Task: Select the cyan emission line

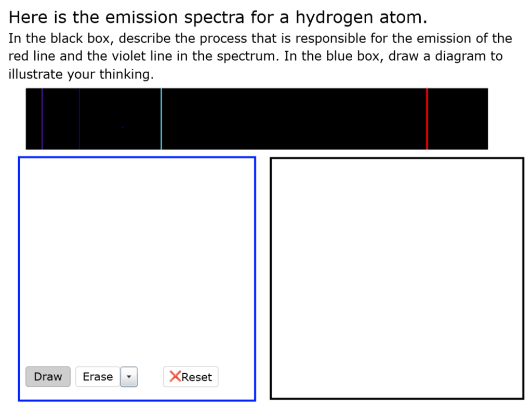Action: point(161,119)
